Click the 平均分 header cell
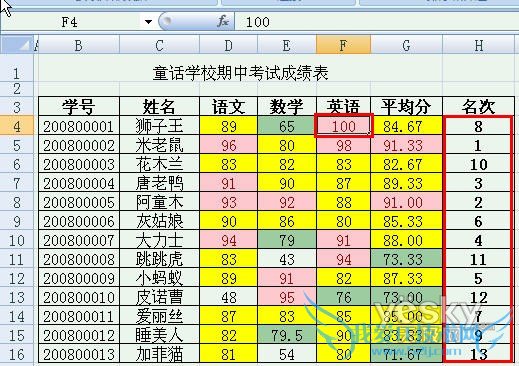 (406, 107)
